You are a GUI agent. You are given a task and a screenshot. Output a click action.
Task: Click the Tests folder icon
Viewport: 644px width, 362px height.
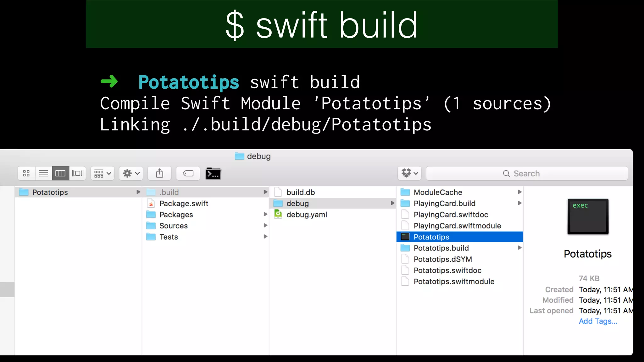point(151,237)
